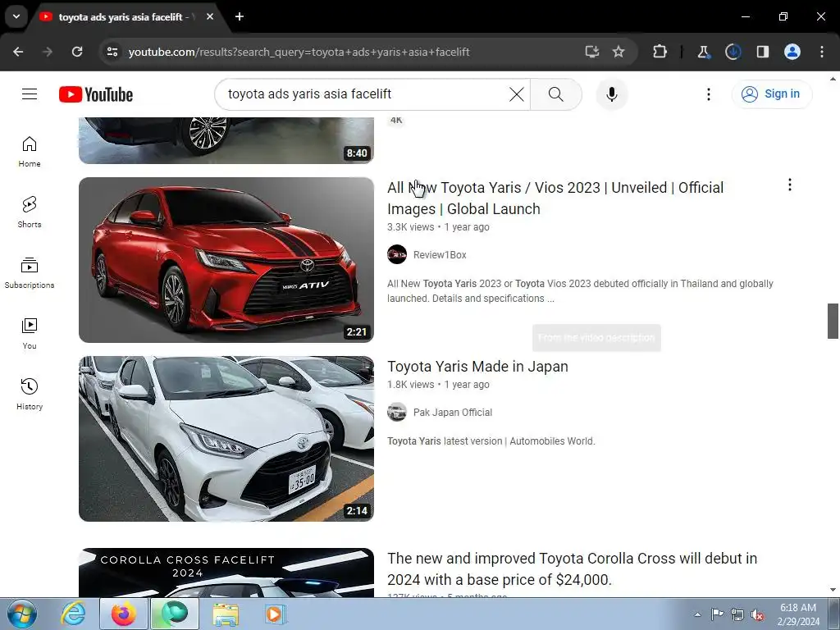840x630 pixels.
Task: Click the muted volume tray icon
Action: 757,614
